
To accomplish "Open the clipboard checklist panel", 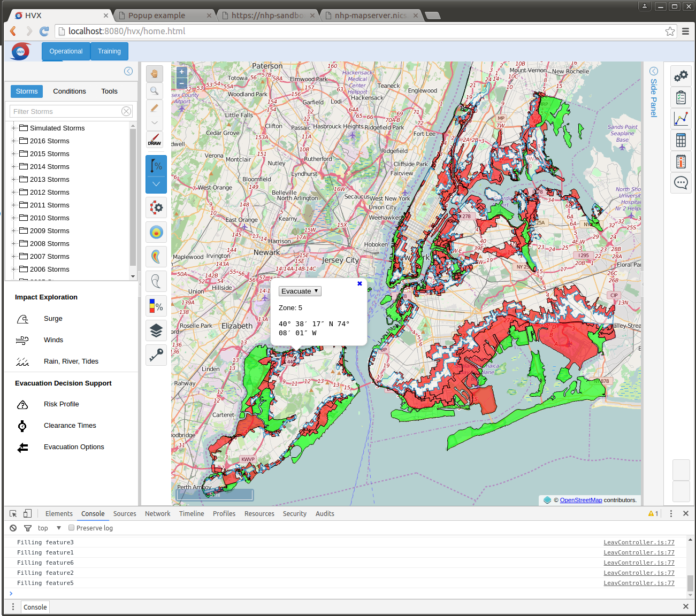I will click(x=680, y=98).
